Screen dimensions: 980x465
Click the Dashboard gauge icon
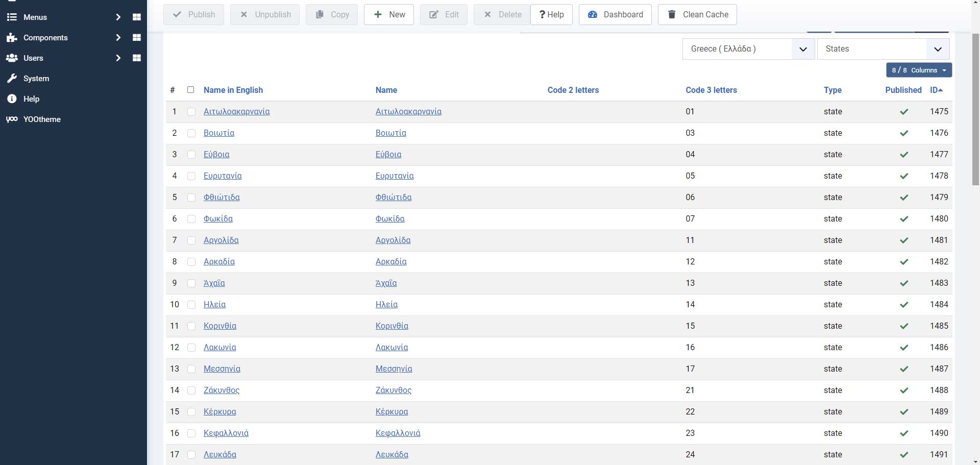tap(593, 14)
